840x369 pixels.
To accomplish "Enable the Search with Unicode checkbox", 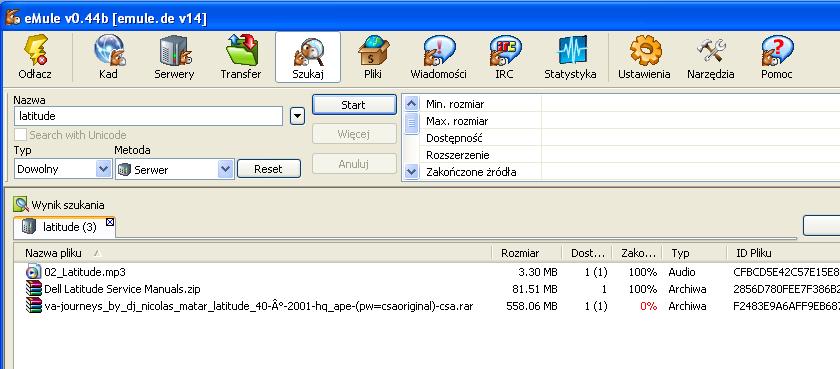I will click(20, 135).
